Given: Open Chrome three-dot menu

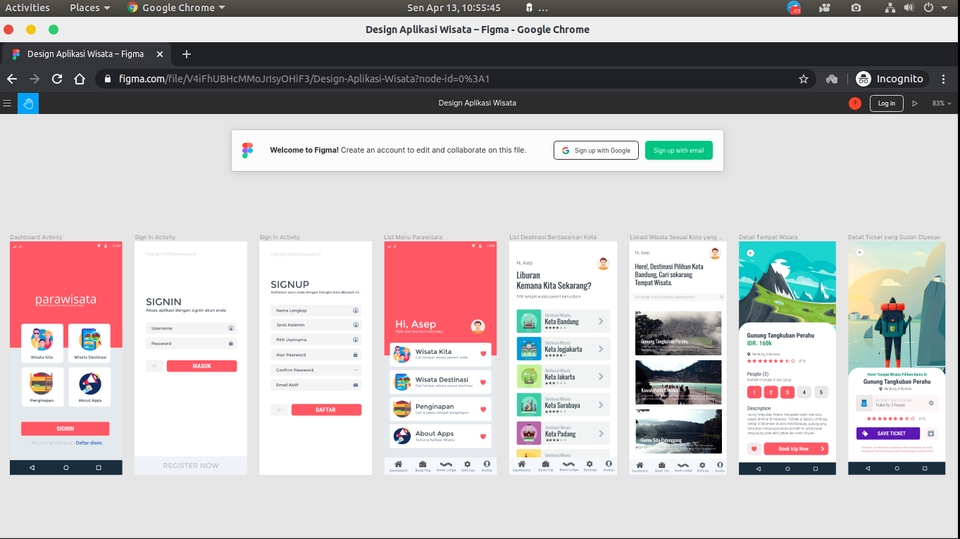Looking at the screenshot, I should click(943, 79).
